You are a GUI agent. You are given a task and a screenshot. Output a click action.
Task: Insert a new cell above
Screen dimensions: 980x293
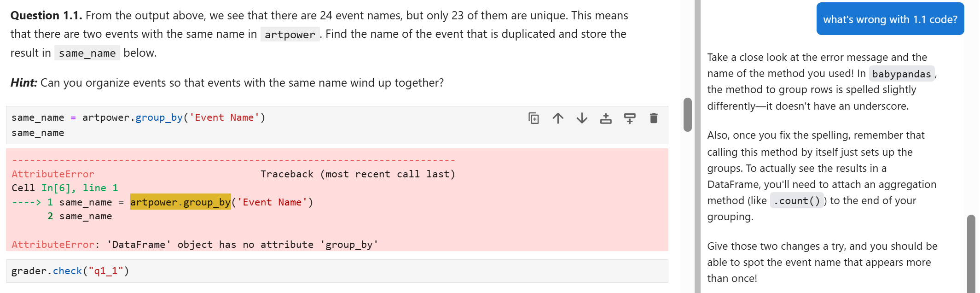[x=606, y=118]
